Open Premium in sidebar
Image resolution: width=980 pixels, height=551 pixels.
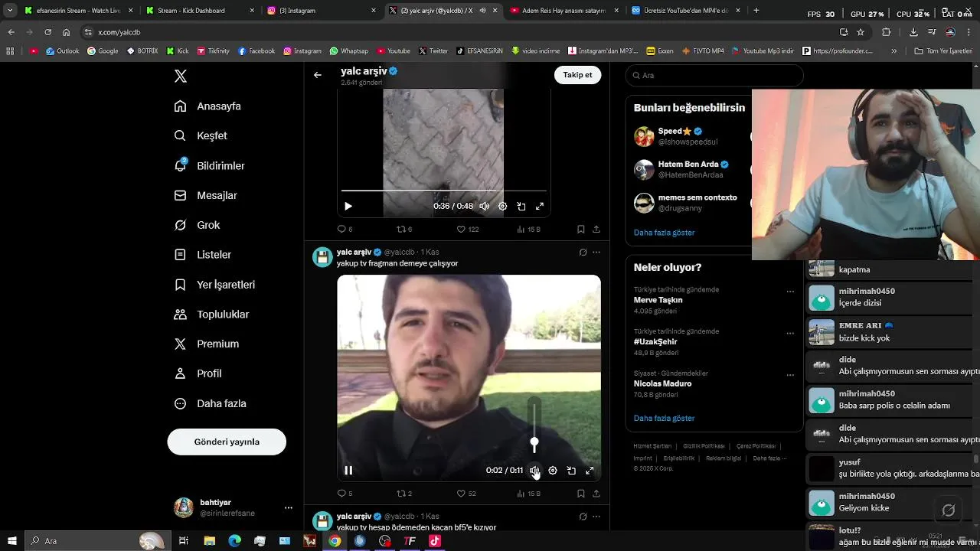pyautogui.click(x=206, y=344)
